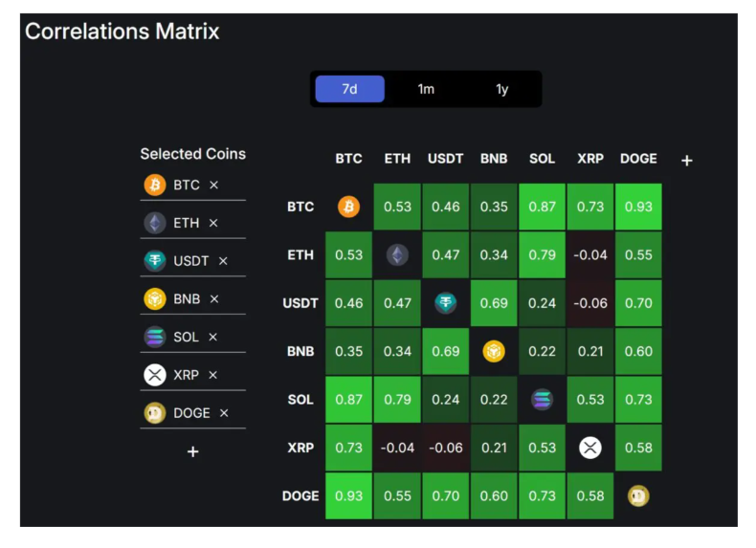Click the SOL column header
This screenshot has height=548, width=756.
[542, 159]
